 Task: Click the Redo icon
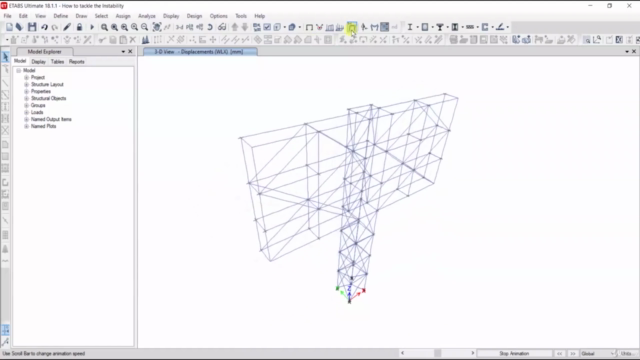point(54,27)
